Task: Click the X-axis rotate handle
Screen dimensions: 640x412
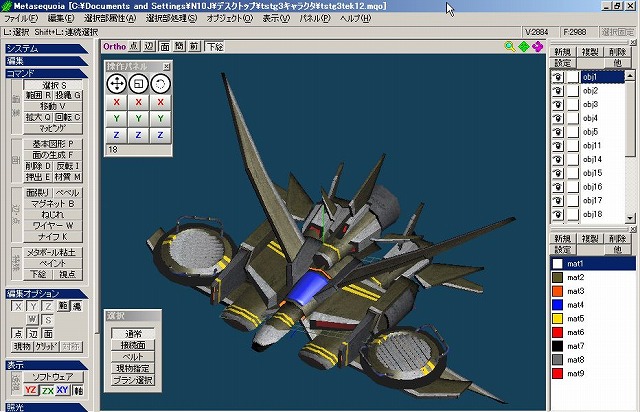Action: [160, 102]
